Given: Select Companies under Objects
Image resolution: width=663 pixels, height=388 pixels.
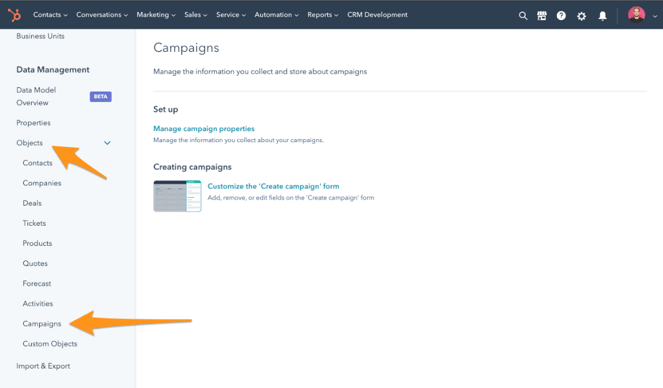Looking at the screenshot, I should coord(42,183).
